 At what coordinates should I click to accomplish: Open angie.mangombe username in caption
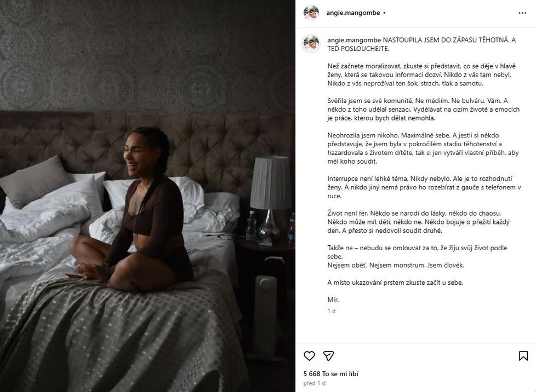(354, 40)
